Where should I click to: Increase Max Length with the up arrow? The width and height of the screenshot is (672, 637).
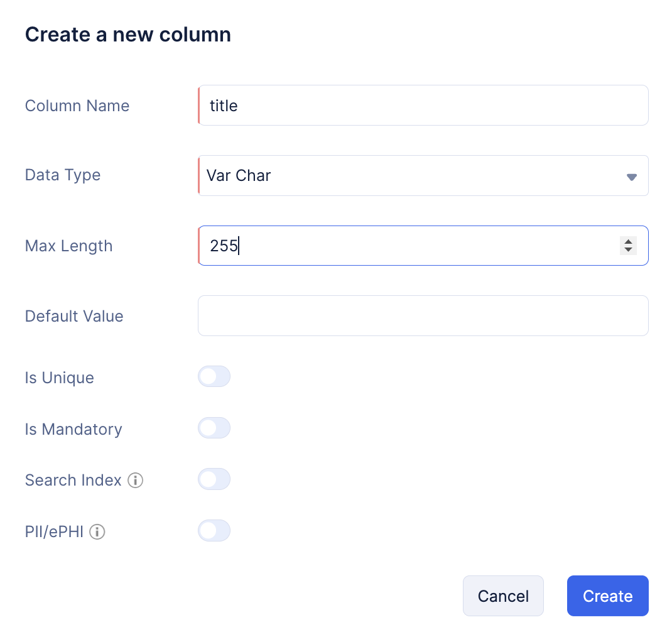pyautogui.click(x=628, y=242)
